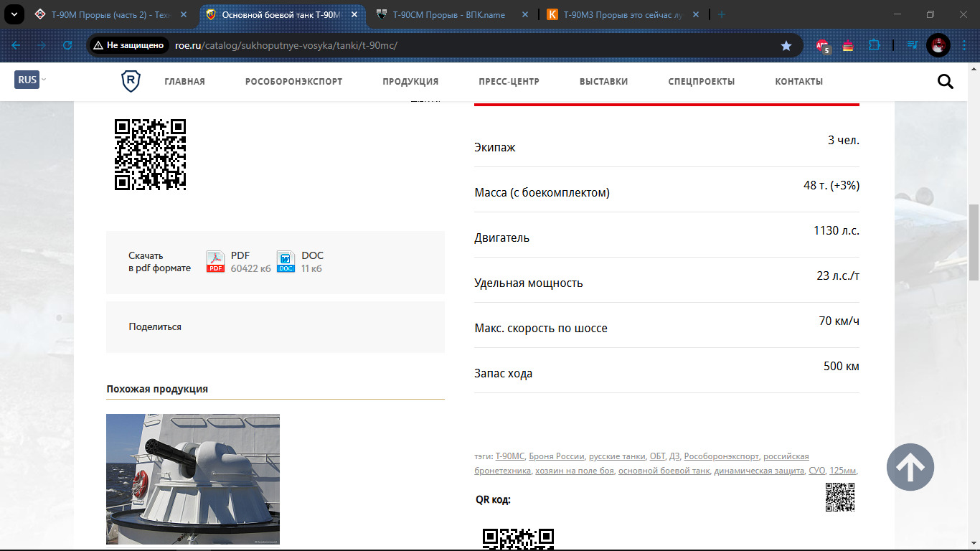Open the ПРЕСС-ЦЕНТР menu item

[x=509, y=81]
